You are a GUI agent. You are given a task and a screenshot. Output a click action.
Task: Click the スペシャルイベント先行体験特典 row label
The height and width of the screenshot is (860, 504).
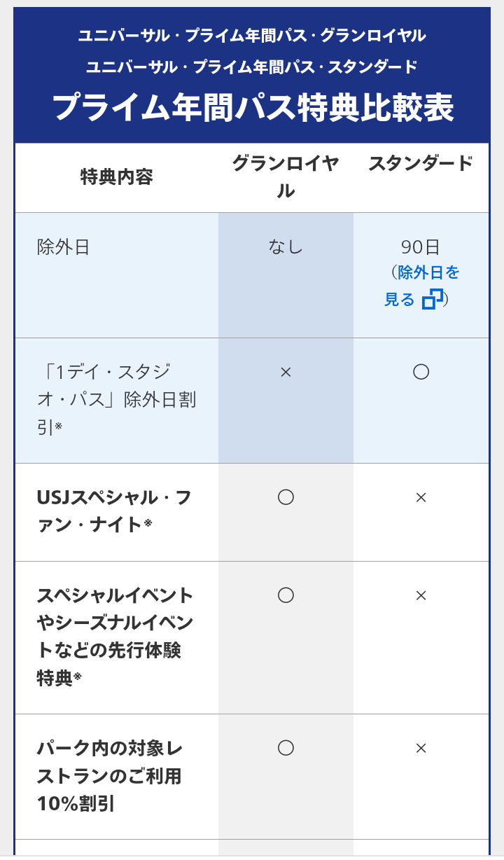click(115, 636)
